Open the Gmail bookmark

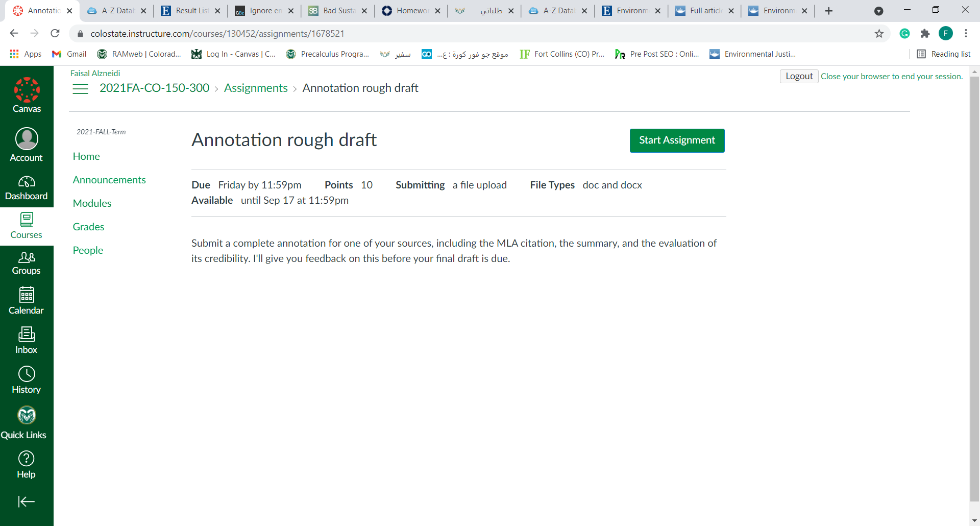pos(69,54)
